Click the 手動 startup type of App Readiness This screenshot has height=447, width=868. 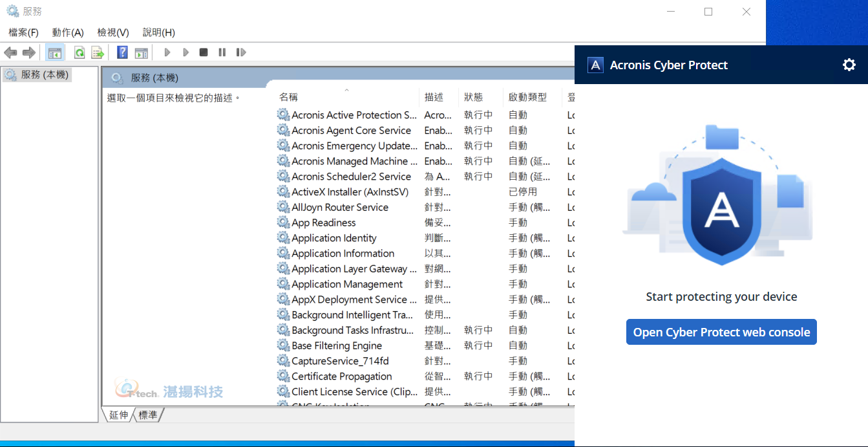518,223
